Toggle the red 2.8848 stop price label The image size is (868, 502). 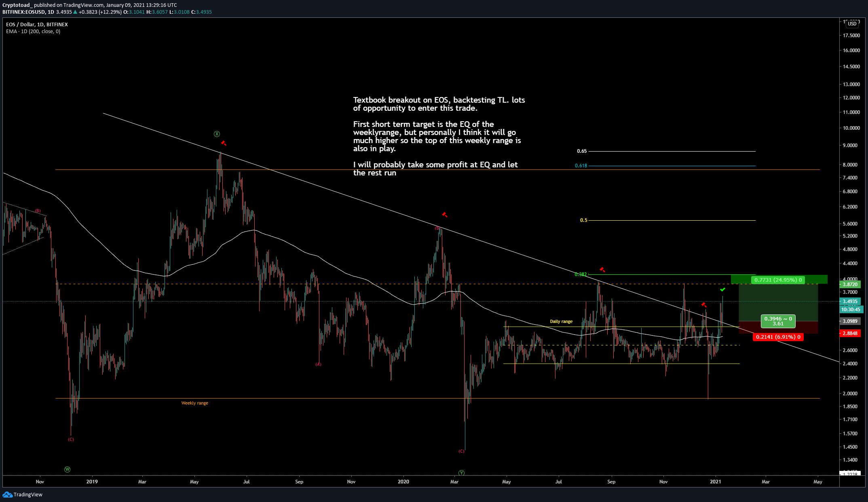(x=850, y=333)
